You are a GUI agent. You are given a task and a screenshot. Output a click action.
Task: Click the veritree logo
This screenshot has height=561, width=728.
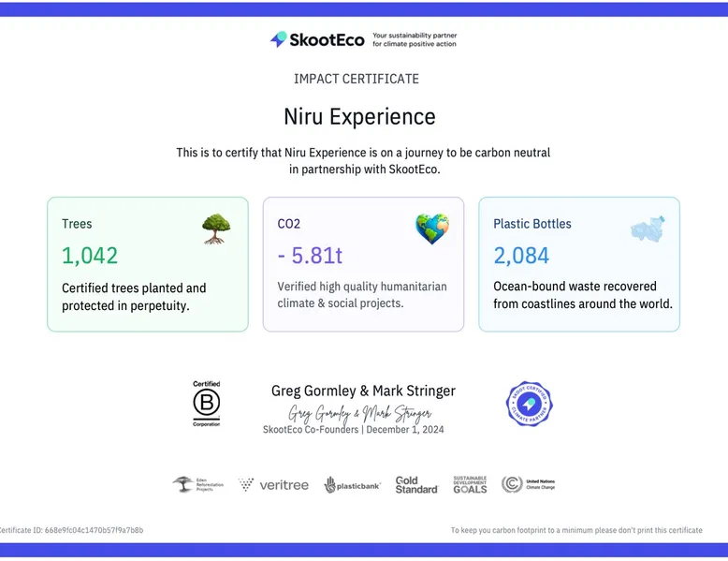click(273, 484)
